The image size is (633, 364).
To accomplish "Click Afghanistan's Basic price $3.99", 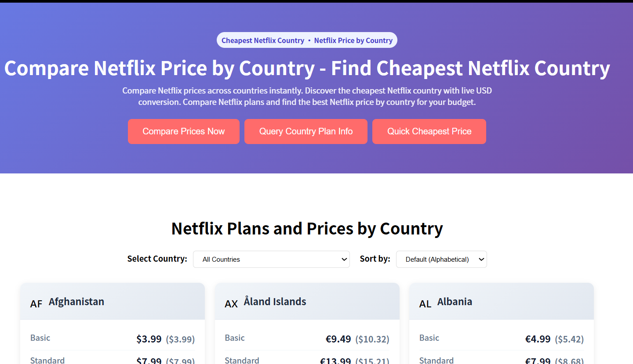I will point(149,339).
